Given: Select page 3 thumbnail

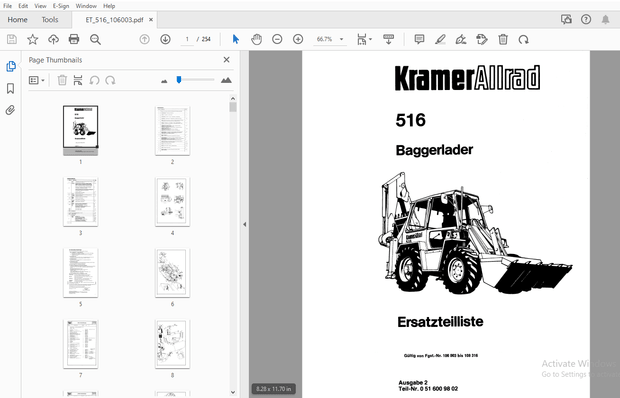Looking at the screenshot, I should coord(81,202).
